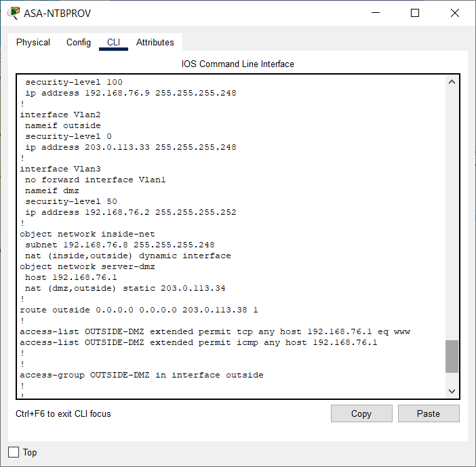This screenshot has height=467, width=476.
Task: Select the CLI tab
Action: (113, 42)
